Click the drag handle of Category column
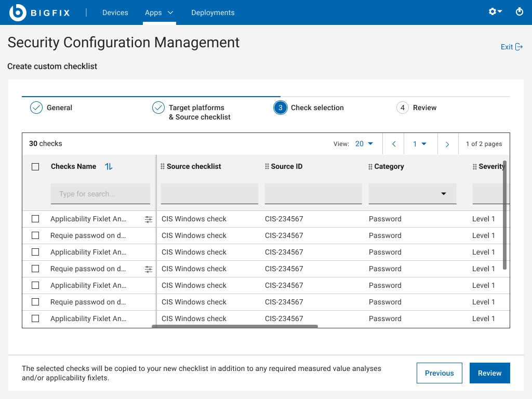Image resolution: width=532 pixels, height=399 pixels. (370, 167)
